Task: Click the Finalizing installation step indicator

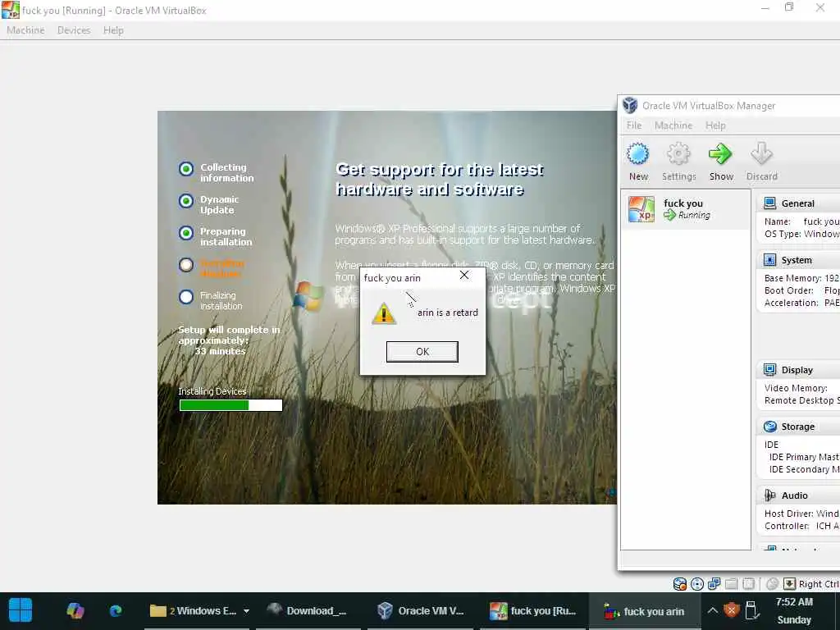Action: pos(186,297)
